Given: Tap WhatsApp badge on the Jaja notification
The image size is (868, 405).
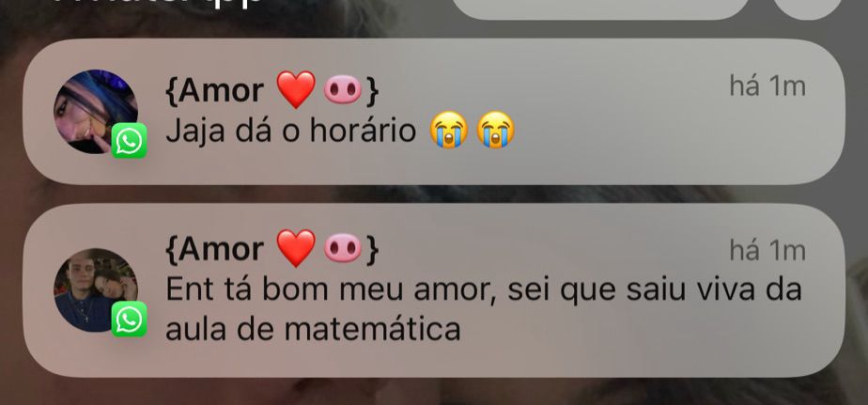Looking at the screenshot, I should [x=129, y=141].
